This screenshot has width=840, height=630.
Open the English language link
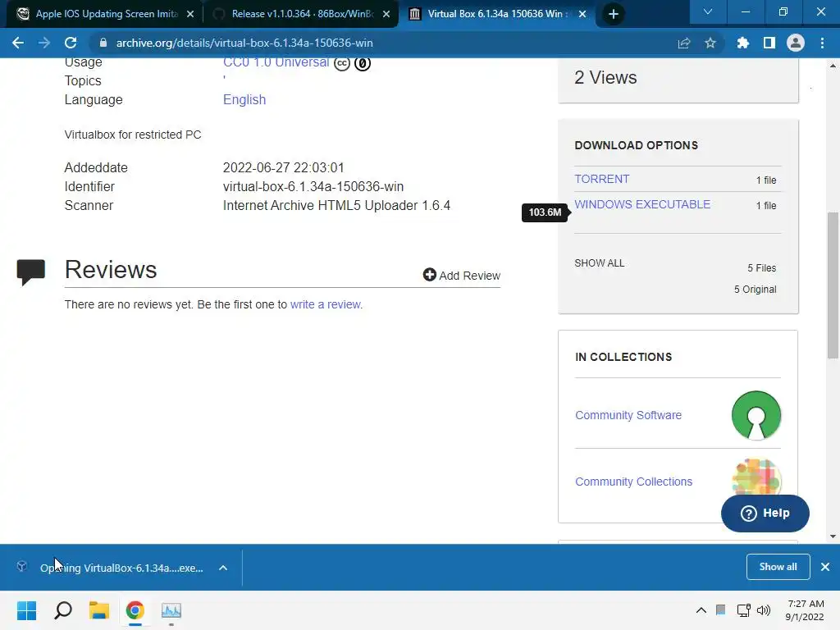244,99
